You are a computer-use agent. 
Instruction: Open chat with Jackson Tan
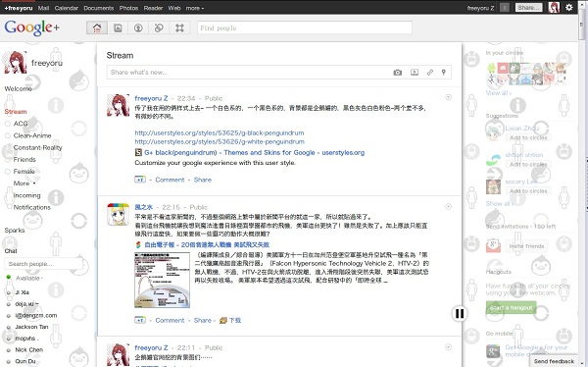(x=31, y=327)
